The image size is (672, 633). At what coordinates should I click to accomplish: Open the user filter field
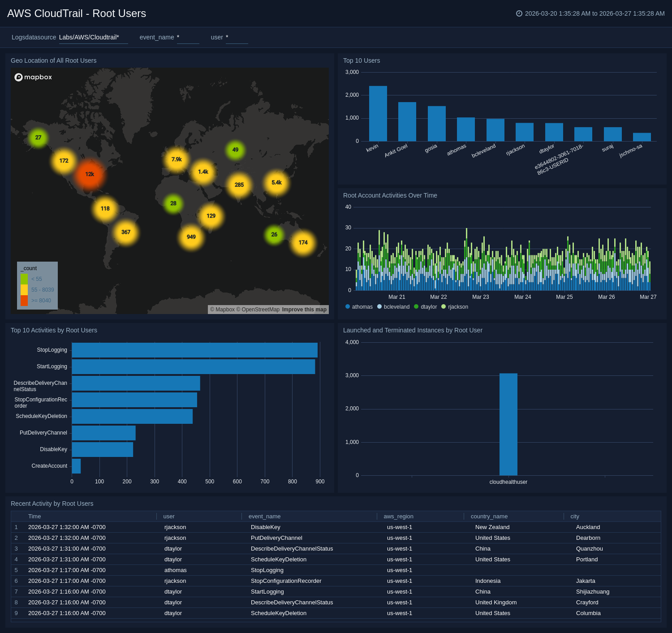click(237, 38)
